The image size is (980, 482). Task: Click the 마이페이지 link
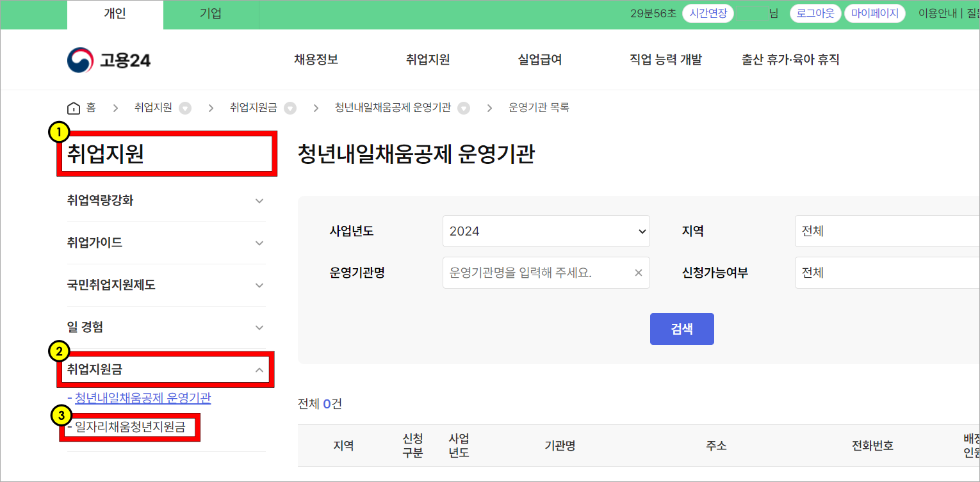(x=875, y=12)
